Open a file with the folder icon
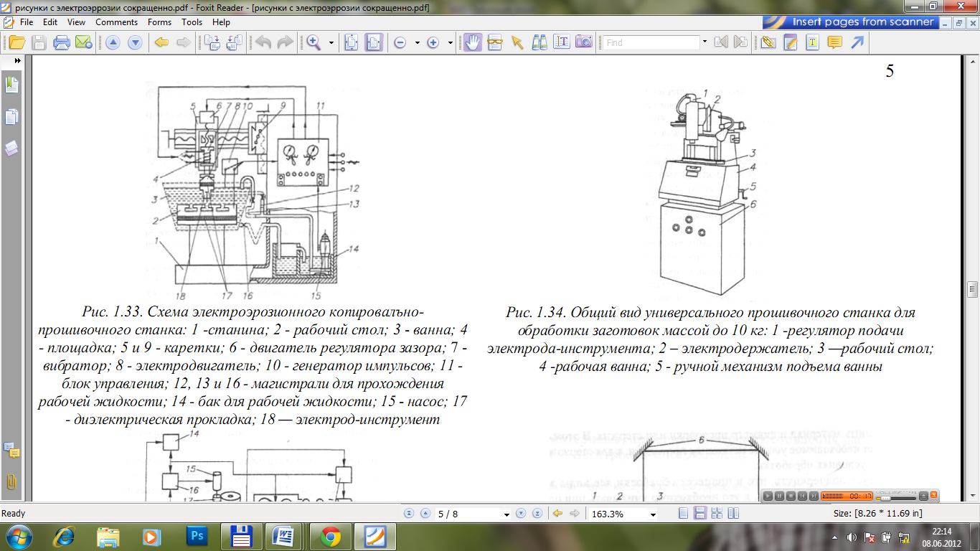980x551 pixels. (15, 42)
